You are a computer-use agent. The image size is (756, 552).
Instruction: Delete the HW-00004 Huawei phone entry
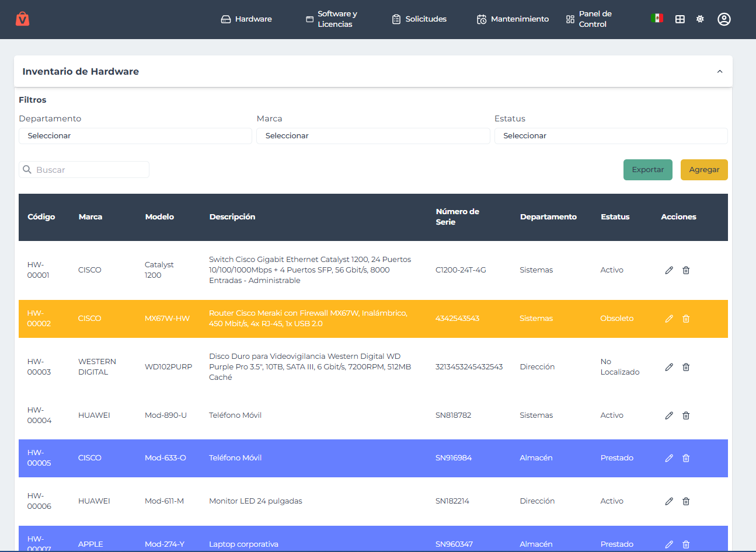coord(686,415)
